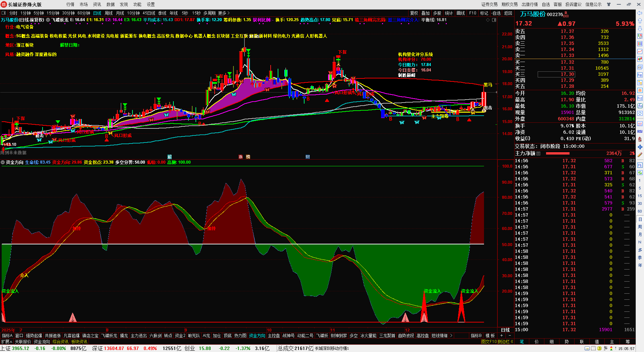Open the 资讯 menu
The height and width of the screenshot is (352, 644).
click(x=97, y=4)
